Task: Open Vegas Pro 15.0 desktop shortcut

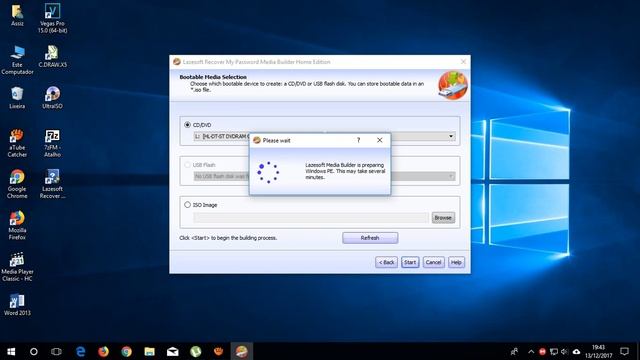Action: [52, 18]
